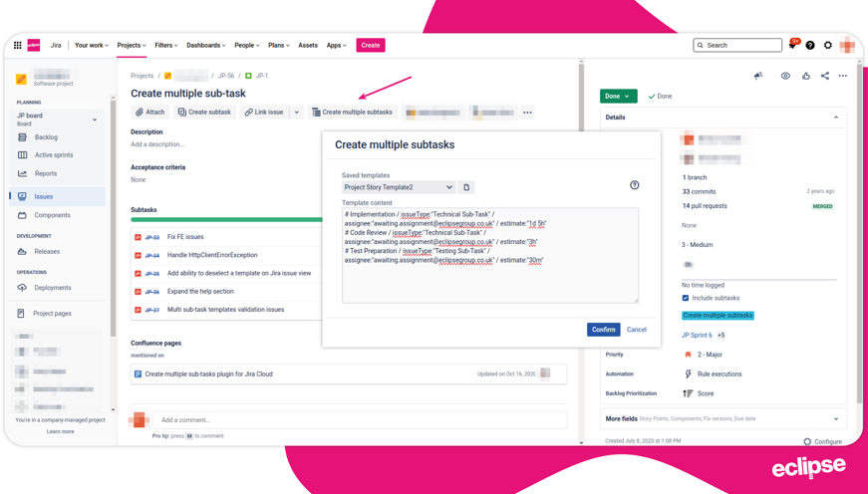Screen dimensions: 868x494
Task: Open the Dashboards menu
Action: click(x=206, y=46)
